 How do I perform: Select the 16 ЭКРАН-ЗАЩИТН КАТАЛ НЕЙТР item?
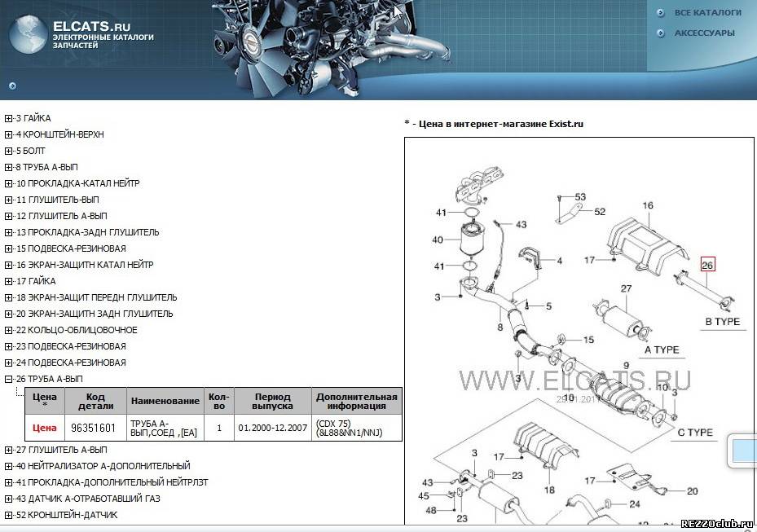(85, 265)
